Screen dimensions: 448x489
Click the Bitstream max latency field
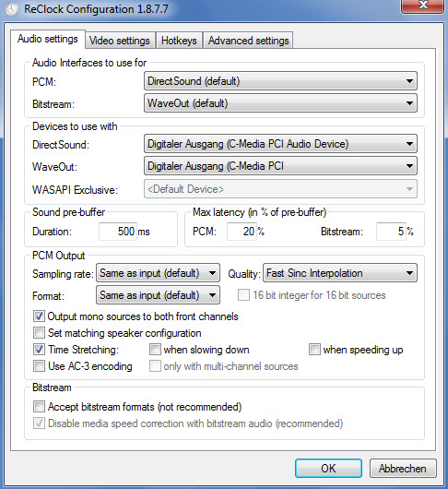point(391,232)
